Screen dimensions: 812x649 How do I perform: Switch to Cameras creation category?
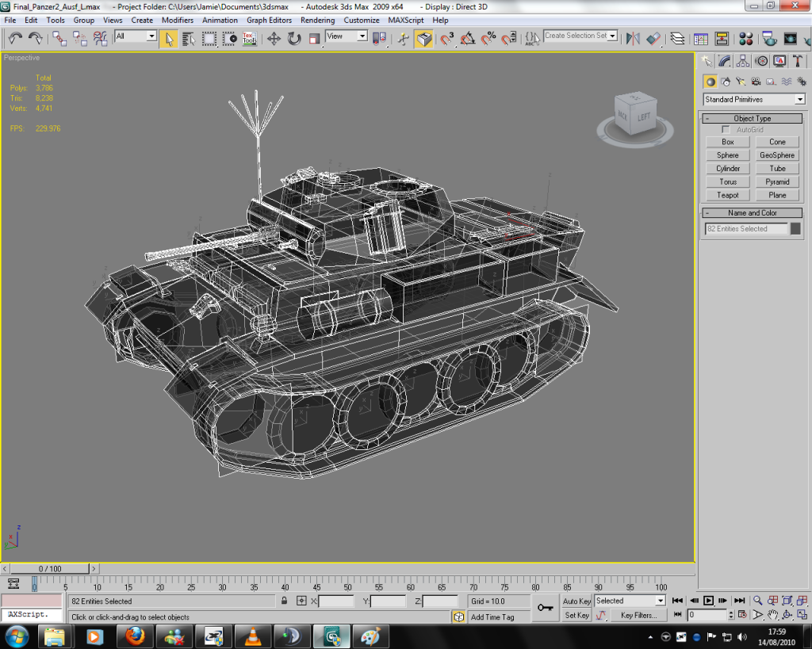tap(756, 81)
